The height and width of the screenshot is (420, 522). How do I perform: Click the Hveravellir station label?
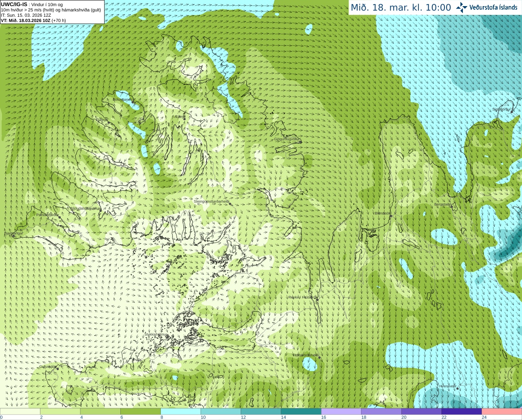point(448,386)
